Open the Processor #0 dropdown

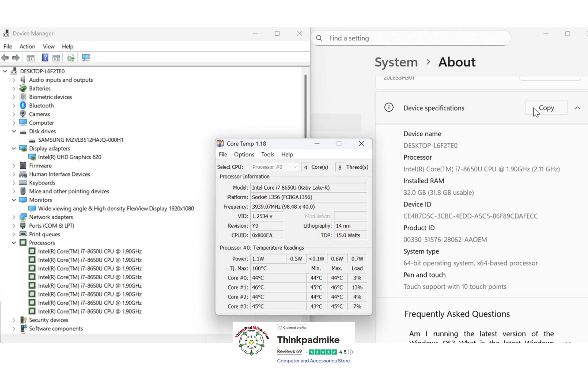pyautogui.click(x=275, y=167)
